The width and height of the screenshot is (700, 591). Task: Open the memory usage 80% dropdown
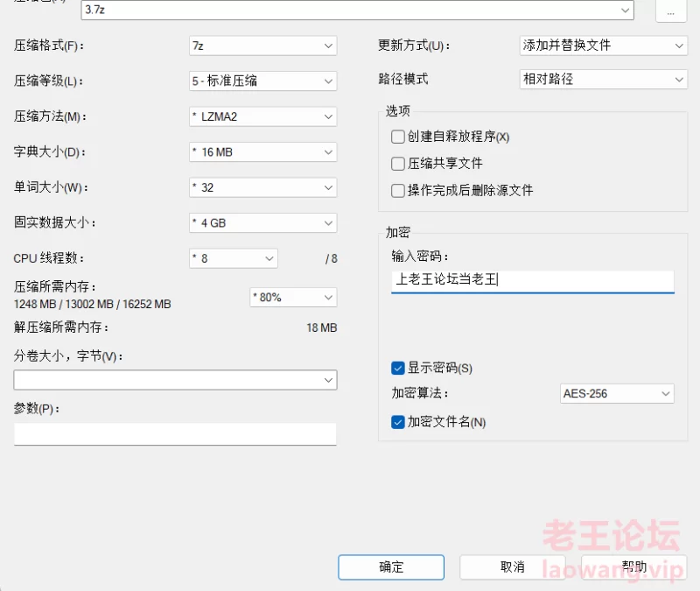(293, 298)
